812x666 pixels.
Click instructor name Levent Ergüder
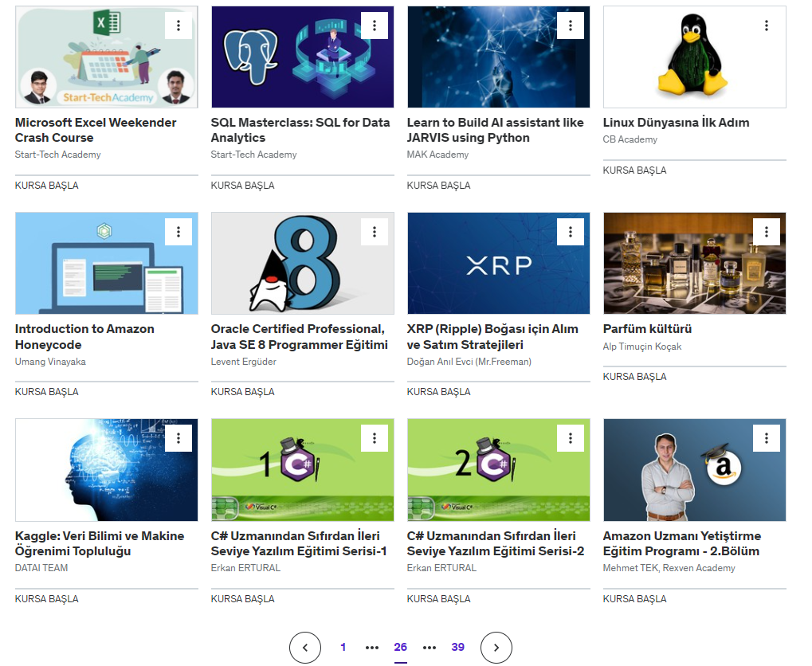243,362
